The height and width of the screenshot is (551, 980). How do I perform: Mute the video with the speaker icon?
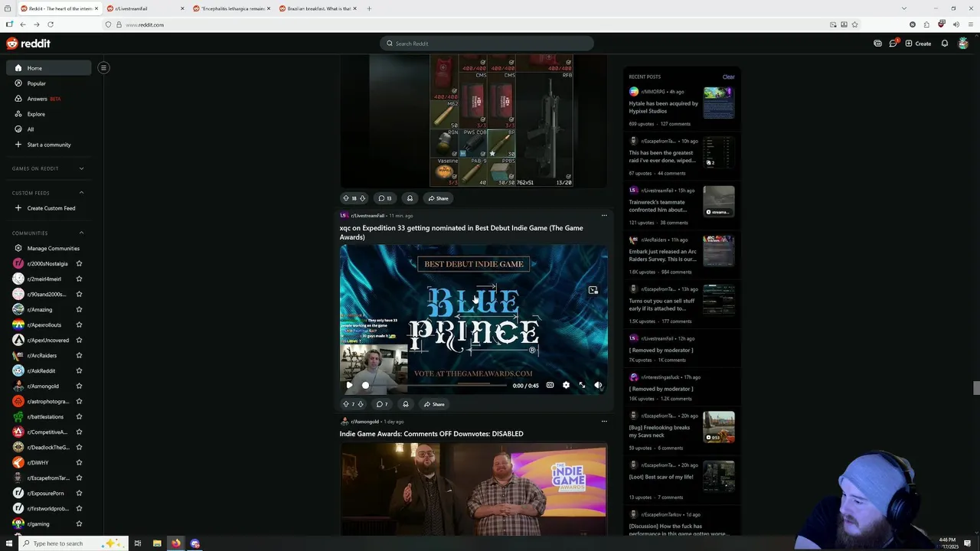point(598,385)
